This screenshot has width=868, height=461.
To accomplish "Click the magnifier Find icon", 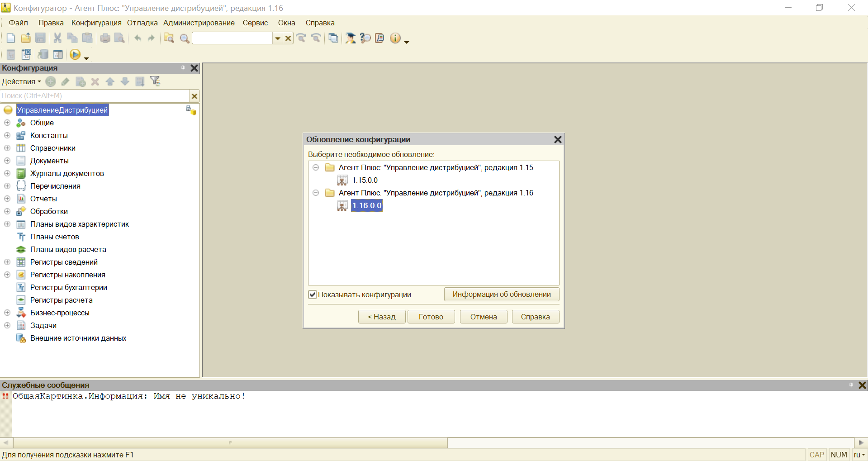I will pos(184,38).
